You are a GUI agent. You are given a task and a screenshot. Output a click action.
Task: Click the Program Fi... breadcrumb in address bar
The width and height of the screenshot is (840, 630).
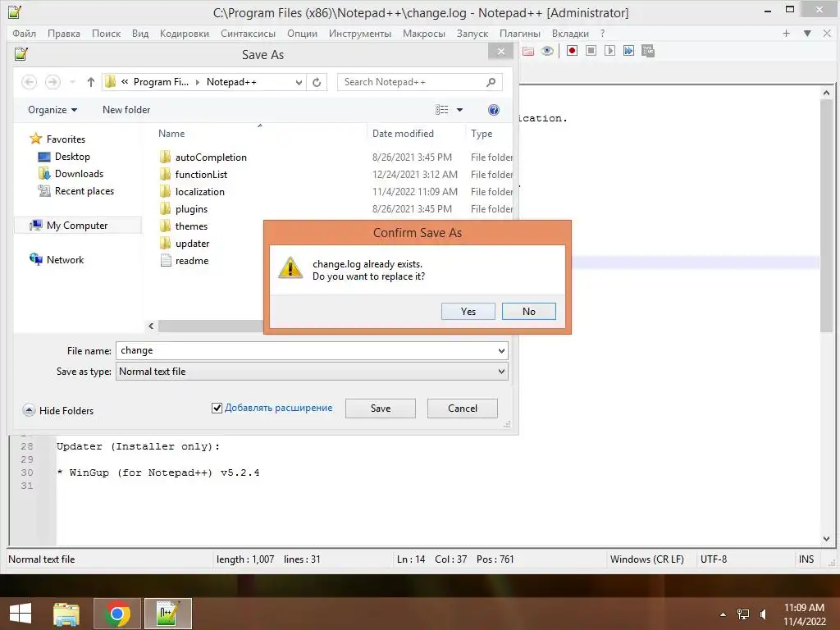point(161,82)
